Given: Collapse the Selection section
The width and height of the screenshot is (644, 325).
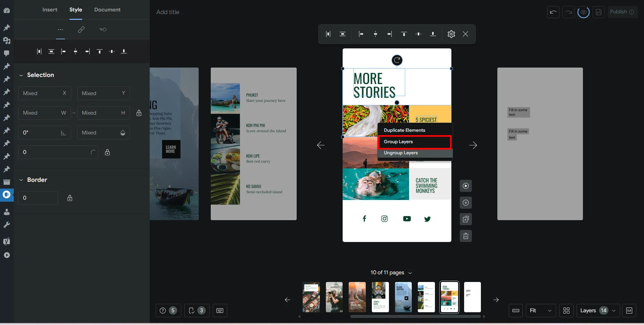Looking at the screenshot, I should [21, 75].
